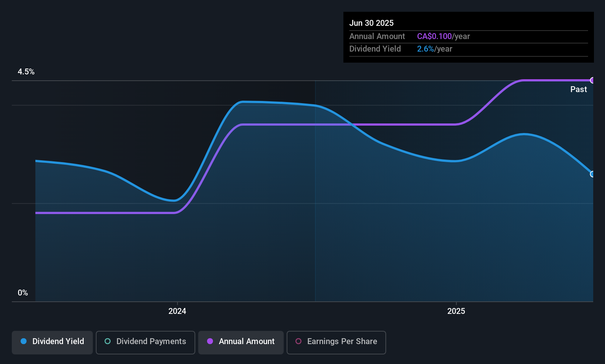This screenshot has width=605, height=364.
Task: Click the 2025 x-axis label
Action: pyautogui.click(x=456, y=311)
